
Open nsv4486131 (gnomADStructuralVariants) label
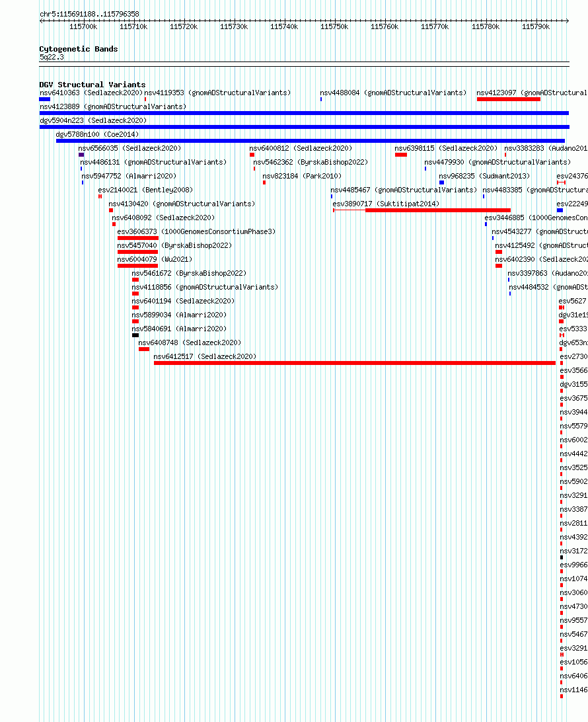[154, 162]
